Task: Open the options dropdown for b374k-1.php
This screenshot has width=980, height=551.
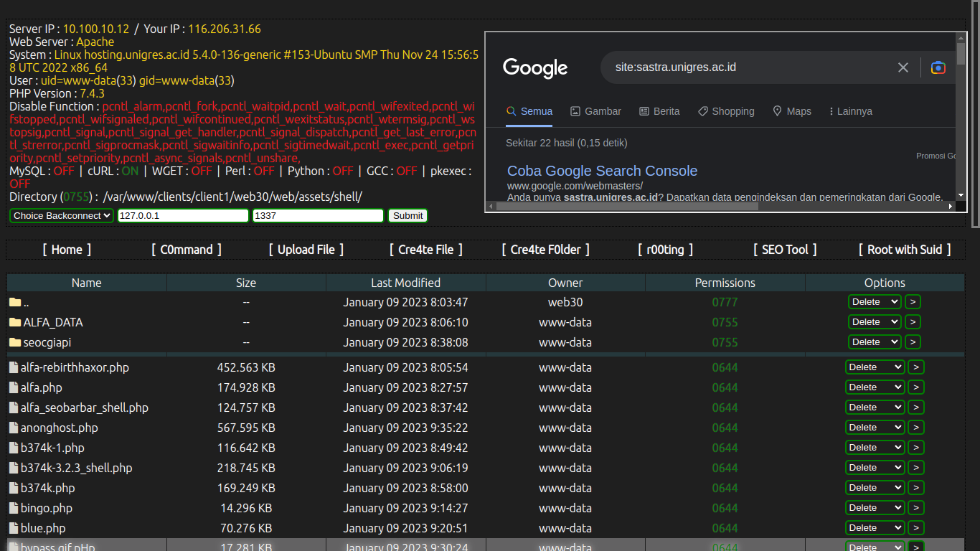Action: coord(875,448)
